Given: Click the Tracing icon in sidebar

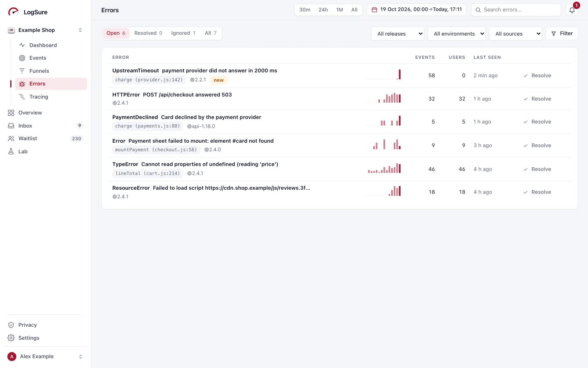Looking at the screenshot, I should click(x=22, y=97).
